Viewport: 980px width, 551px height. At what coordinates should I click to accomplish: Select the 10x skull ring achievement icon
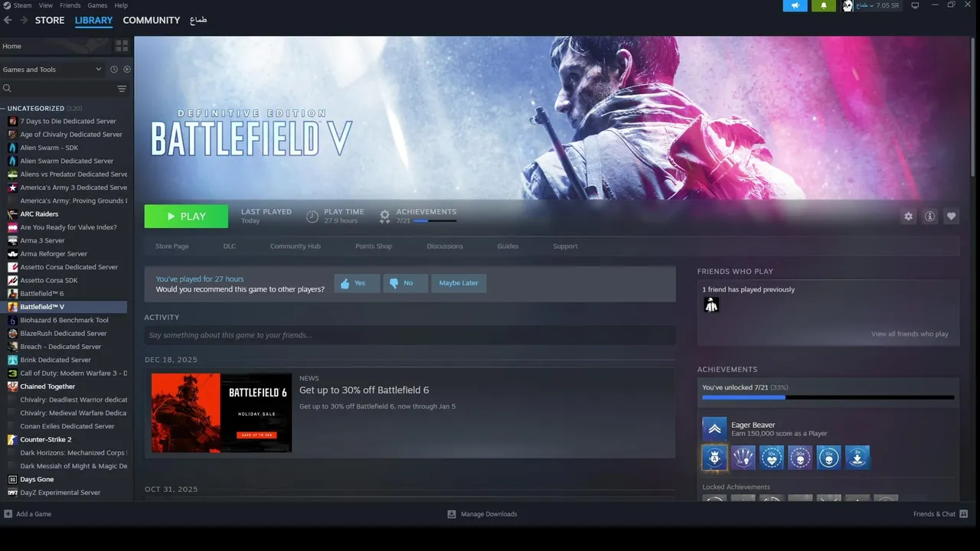tap(829, 458)
